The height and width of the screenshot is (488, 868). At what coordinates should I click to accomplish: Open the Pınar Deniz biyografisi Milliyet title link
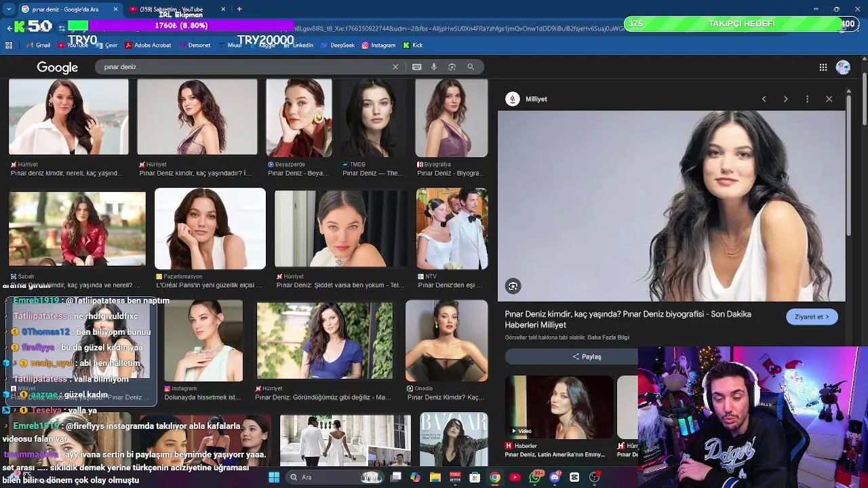click(628, 319)
